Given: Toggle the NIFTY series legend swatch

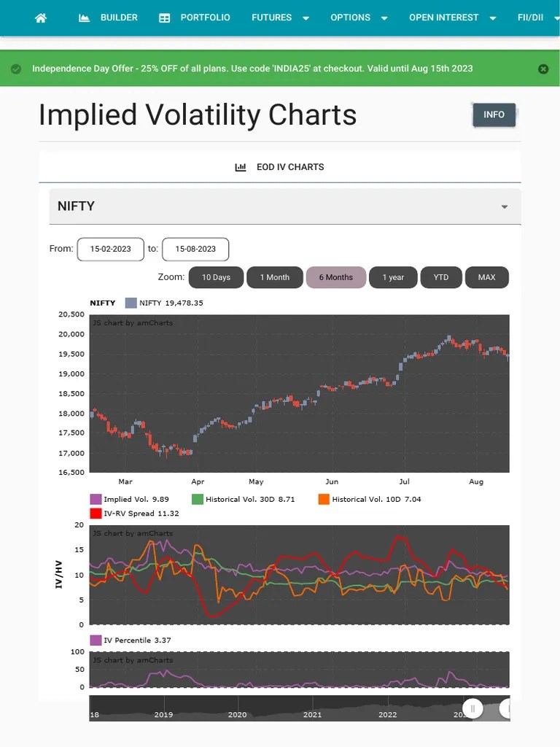Looking at the screenshot, I should click(131, 303).
